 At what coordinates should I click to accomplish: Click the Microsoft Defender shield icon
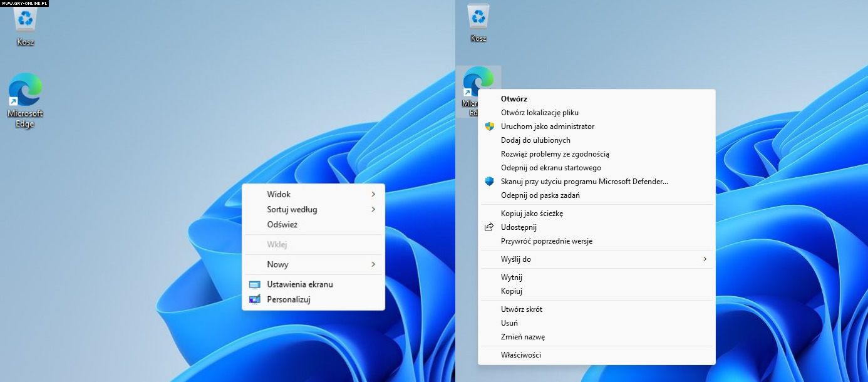click(490, 182)
